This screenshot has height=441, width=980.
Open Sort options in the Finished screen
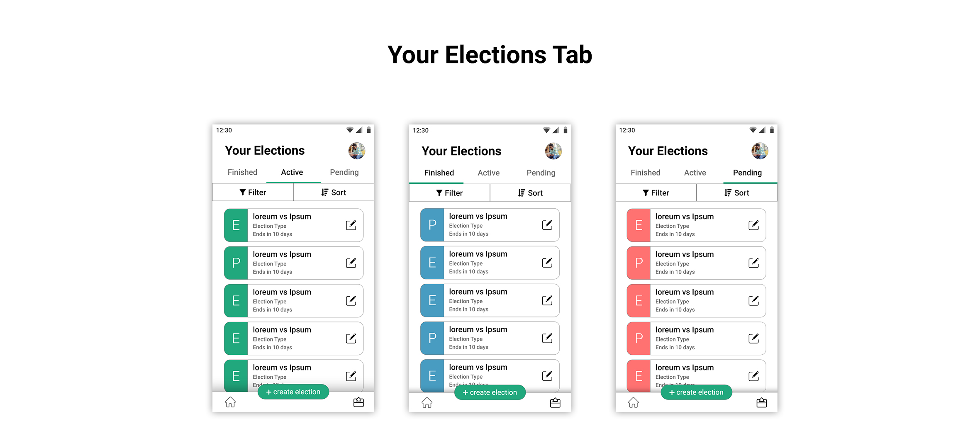click(530, 193)
